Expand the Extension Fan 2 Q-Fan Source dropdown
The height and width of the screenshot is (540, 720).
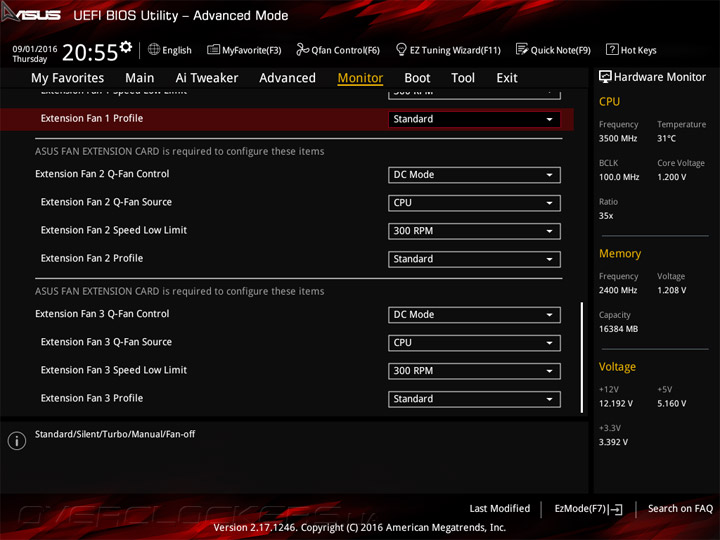[474, 203]
